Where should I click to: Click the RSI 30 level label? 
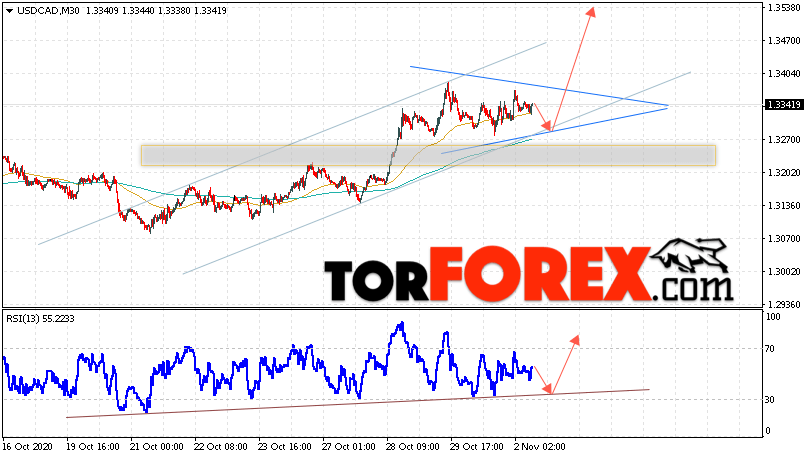769,400
